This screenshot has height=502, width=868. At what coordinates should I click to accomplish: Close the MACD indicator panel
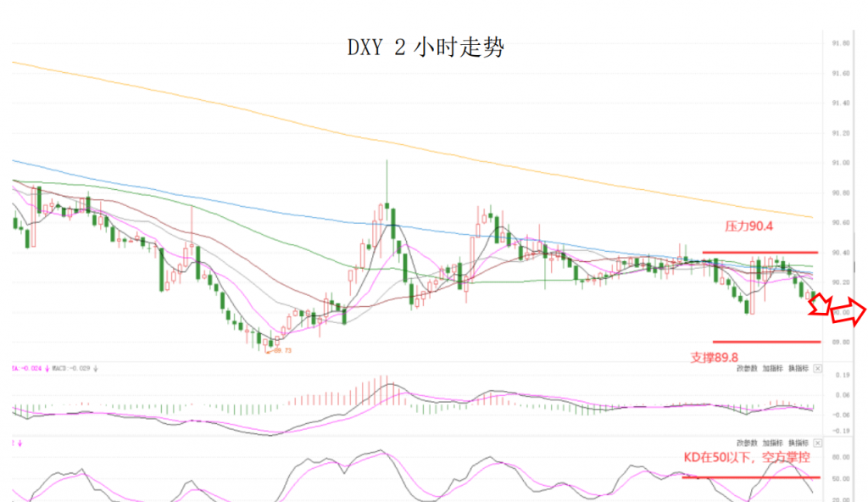[x=817, y=369]
